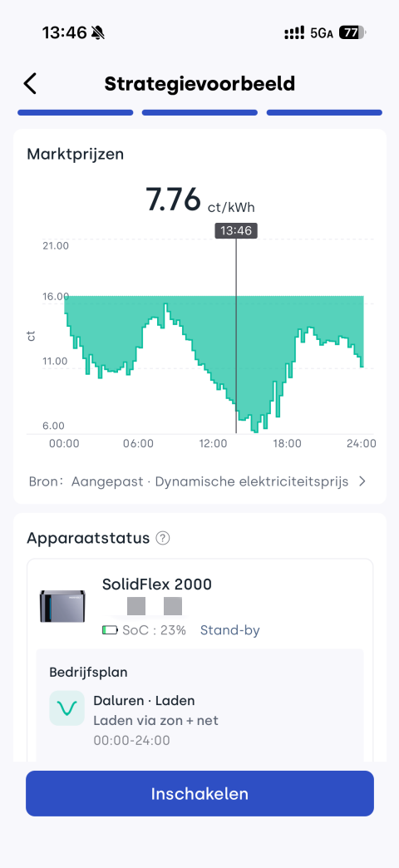The image size is (399, 868).
Task: Tap the muted notification bell icon
Action: coord(98,33)
